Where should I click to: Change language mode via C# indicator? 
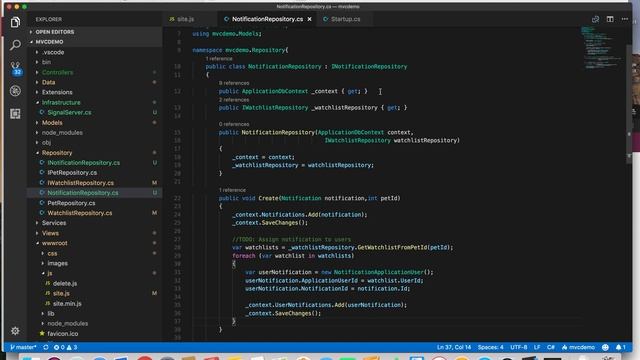click(551, 347)
